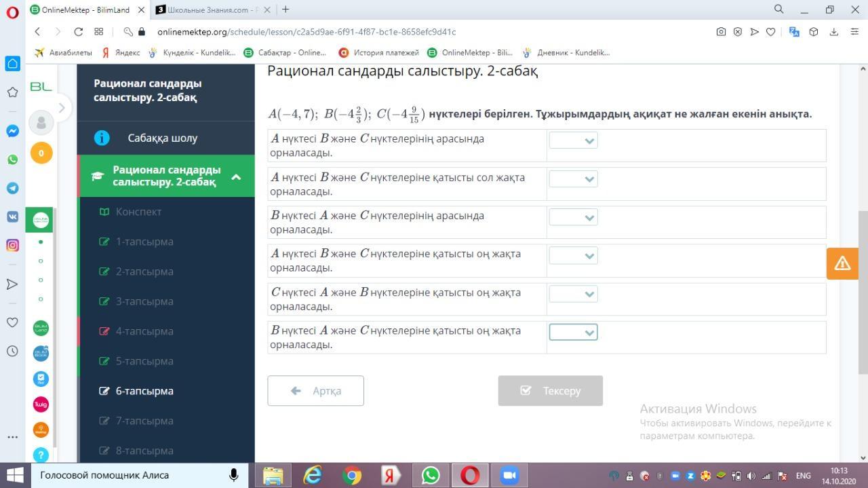Switch to the Школьные Знания.com tab
Screen dimensions: 868x488
coord(207,10)
